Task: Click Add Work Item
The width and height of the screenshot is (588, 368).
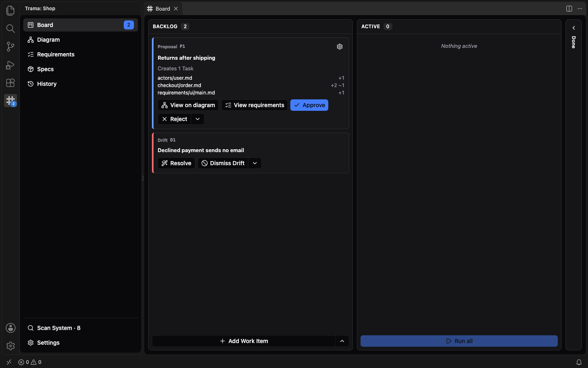Action: 244,341
